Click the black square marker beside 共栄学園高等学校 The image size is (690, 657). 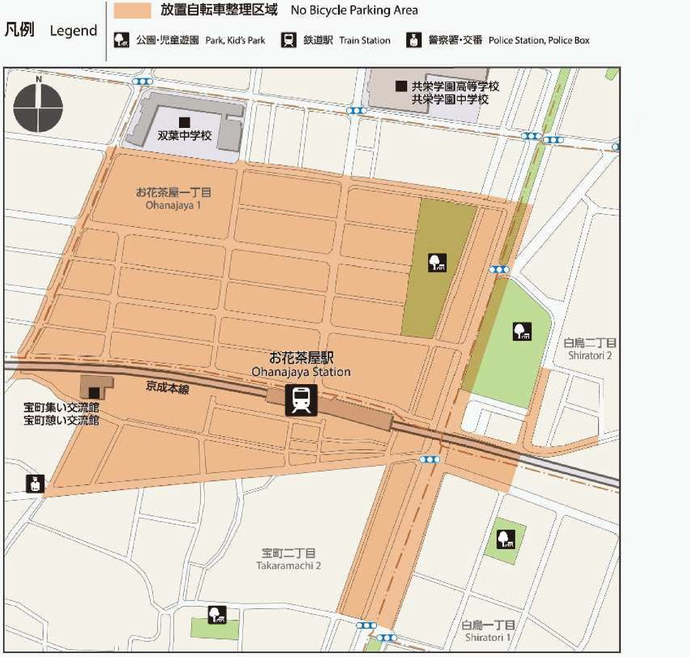(401, 87)
